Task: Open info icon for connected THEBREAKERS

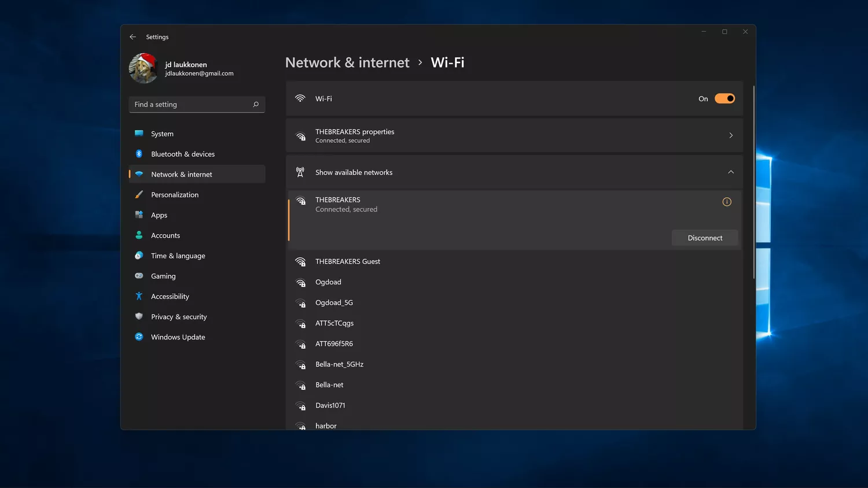Action: (727, 202)
